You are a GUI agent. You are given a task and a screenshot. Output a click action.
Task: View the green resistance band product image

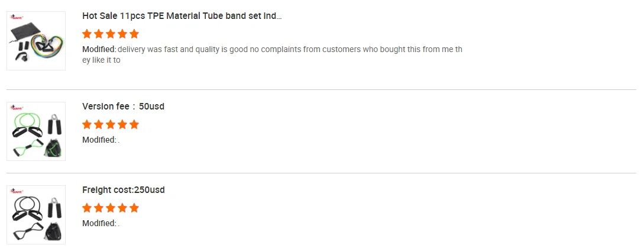coord(36,131)
